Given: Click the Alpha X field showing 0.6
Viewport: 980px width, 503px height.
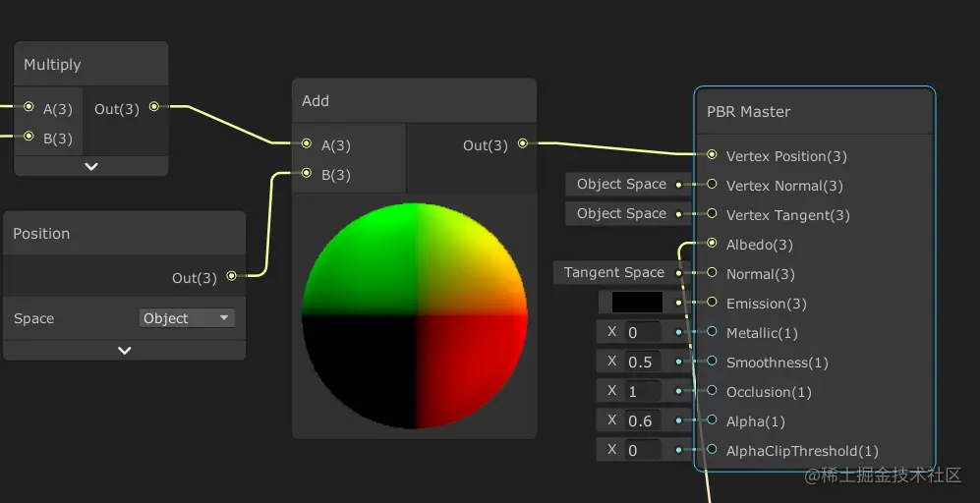Looking at the screenshot, I should 643,421.
